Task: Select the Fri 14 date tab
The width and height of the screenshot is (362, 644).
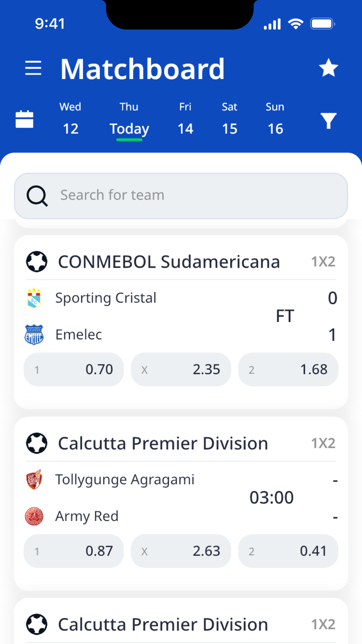Action: pos(185,119)
